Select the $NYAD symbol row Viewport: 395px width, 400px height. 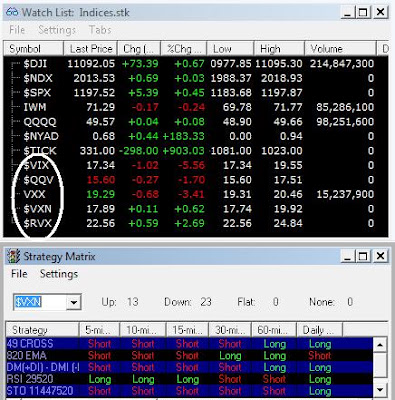click(196, 136)
